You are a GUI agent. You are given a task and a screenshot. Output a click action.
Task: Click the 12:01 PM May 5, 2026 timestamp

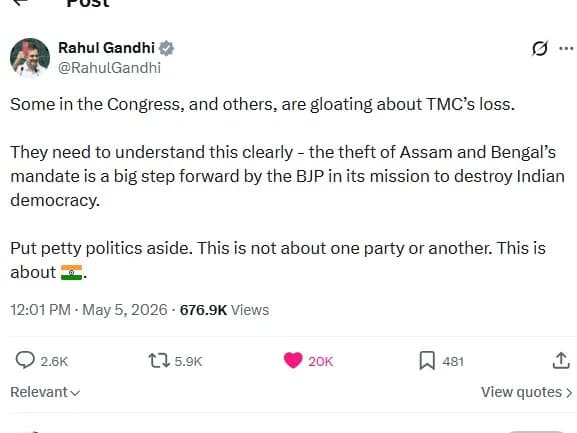89,310
